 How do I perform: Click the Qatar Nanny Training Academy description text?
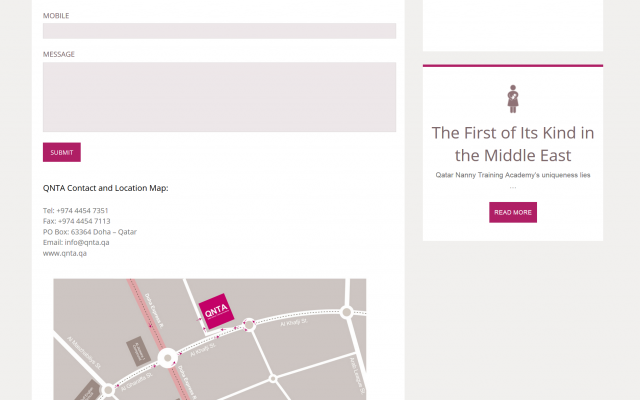coord(513,174)
